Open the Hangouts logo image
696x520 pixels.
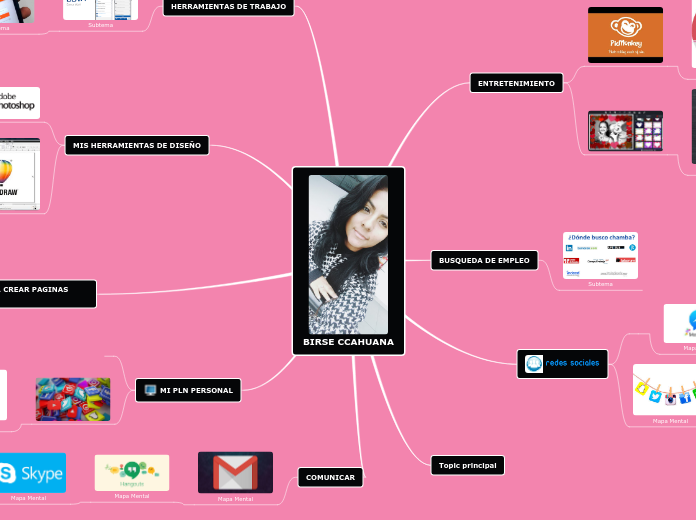pyautogui.click(x=132, y=472)
